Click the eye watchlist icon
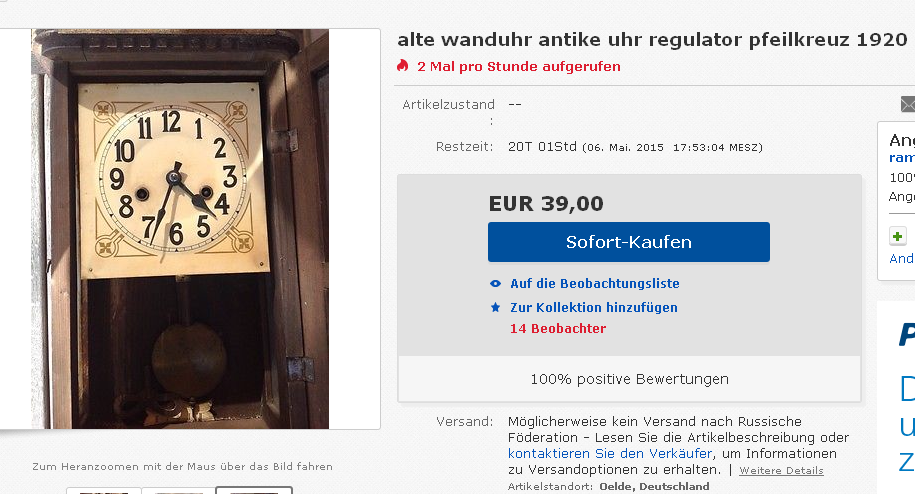The width and height of the screenshot is (915, 494). pos(495,283)
